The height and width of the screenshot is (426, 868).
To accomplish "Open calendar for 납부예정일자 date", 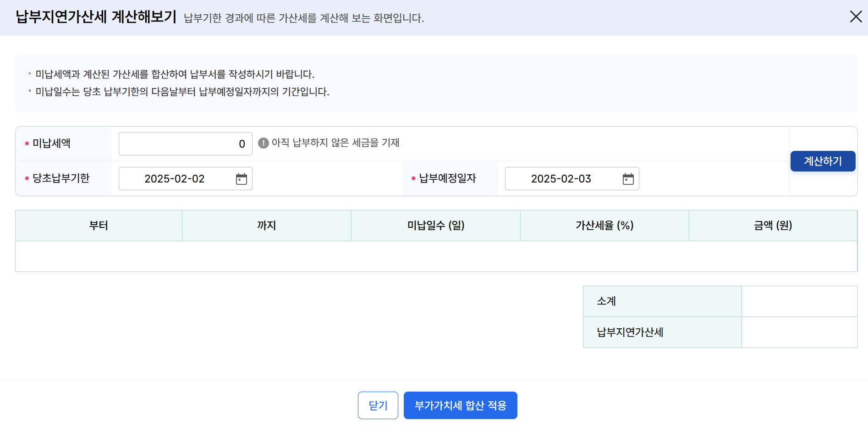I will pyautogui.click(x=628, y=179).
